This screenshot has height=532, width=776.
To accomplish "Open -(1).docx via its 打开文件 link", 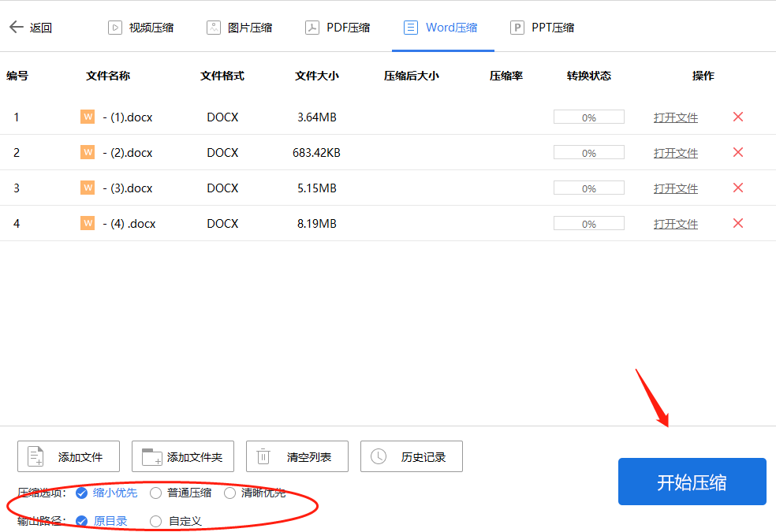I will pos(675,117).
